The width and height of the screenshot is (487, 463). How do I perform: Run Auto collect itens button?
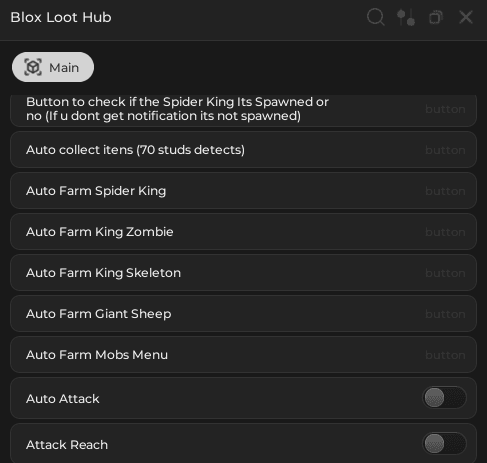[x=243, y=150]
